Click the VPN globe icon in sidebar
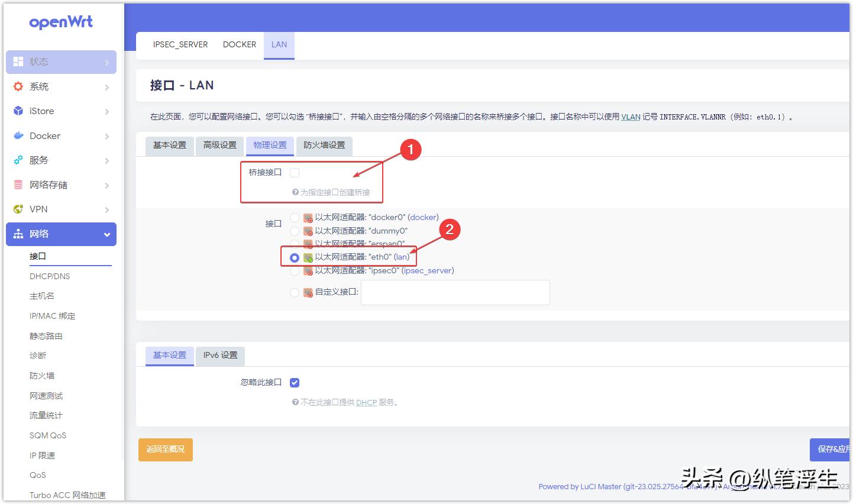The width and height of the screenshot is (853, 504). pos(18,209)
